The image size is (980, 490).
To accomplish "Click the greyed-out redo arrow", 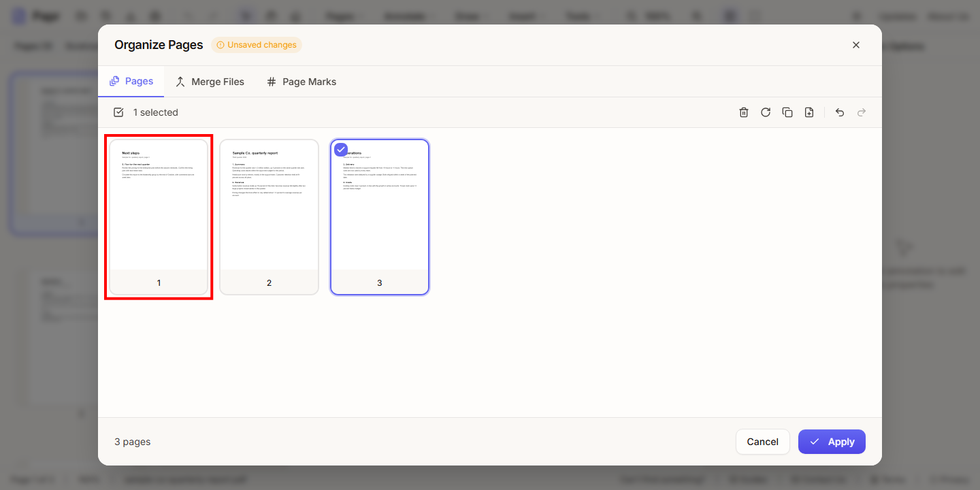I will (x=862, y=112).
